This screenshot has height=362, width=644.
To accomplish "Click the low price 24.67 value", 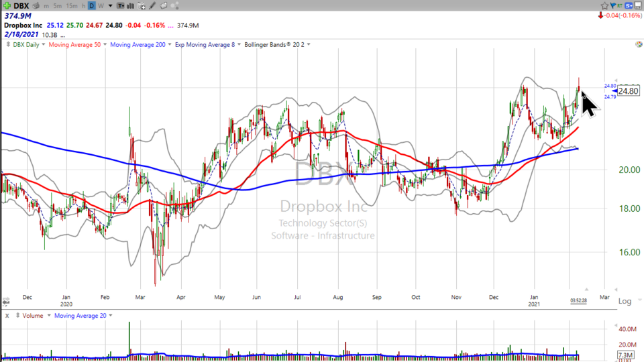I will pyautogui.click(x=94, y=25).
